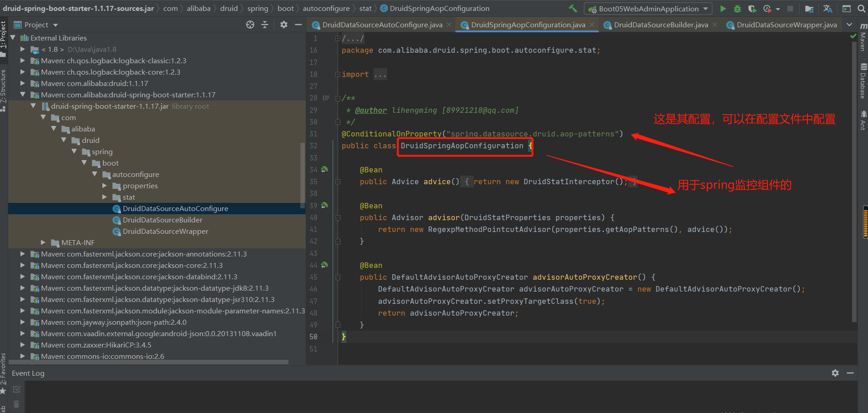
Task: Open Project panel gear settings
Action: pos(284,25)
